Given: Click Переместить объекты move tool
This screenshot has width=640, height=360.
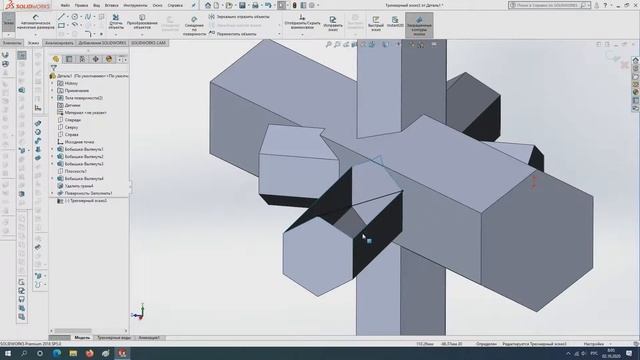Looking at the screenshot, I should [233, 34].
